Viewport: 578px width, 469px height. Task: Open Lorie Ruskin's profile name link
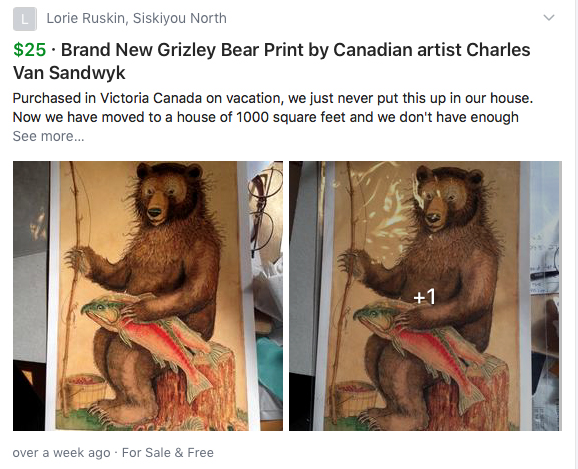point(86,18)
